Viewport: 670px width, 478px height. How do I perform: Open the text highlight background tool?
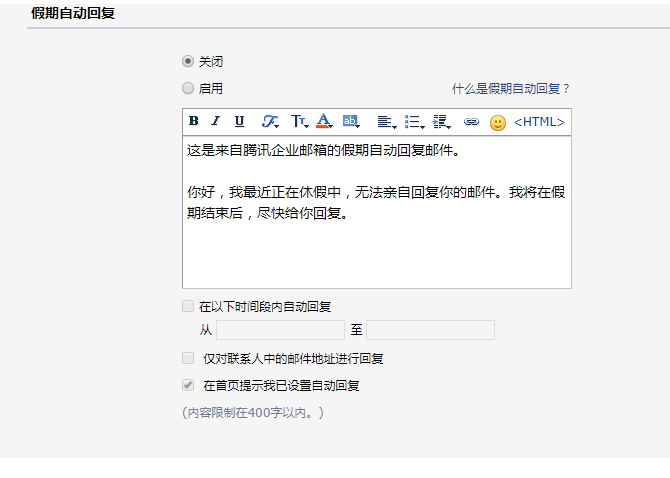tap(351, 122)
